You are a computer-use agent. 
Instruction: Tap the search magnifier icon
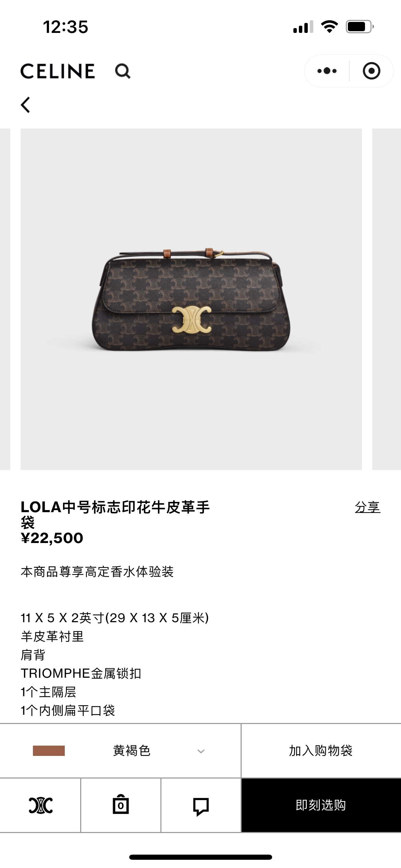point(123,71)
